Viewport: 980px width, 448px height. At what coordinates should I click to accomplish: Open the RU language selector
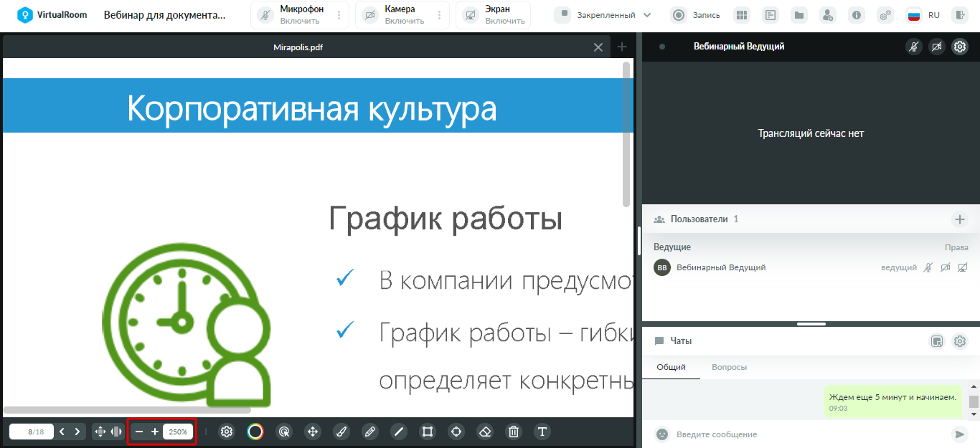pyautogui.click(x=924, y=15)
